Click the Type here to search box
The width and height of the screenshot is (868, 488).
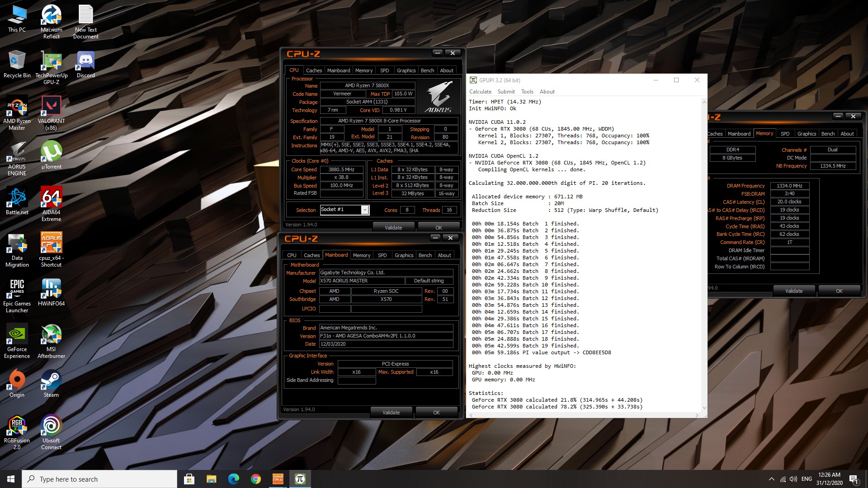[x=99, y=479]
